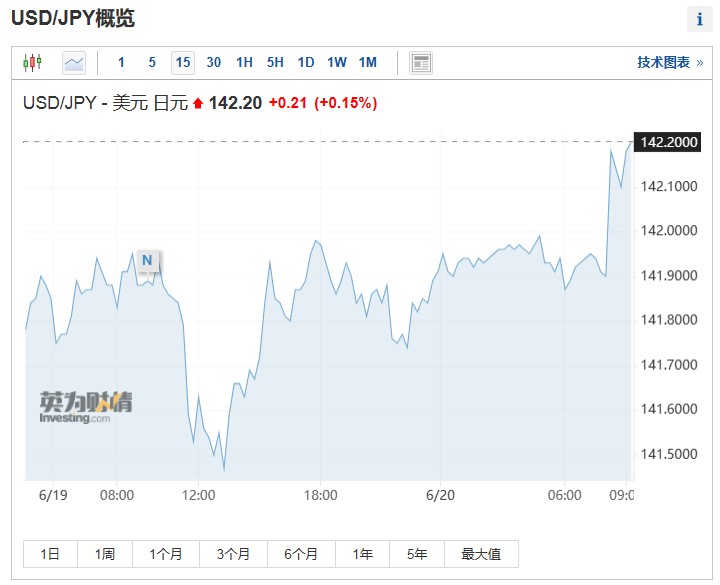Screen dimensions: 720x585
Task: Switch to candlestick chart icon
Action: pyautogui.click(x=33, y=62)
